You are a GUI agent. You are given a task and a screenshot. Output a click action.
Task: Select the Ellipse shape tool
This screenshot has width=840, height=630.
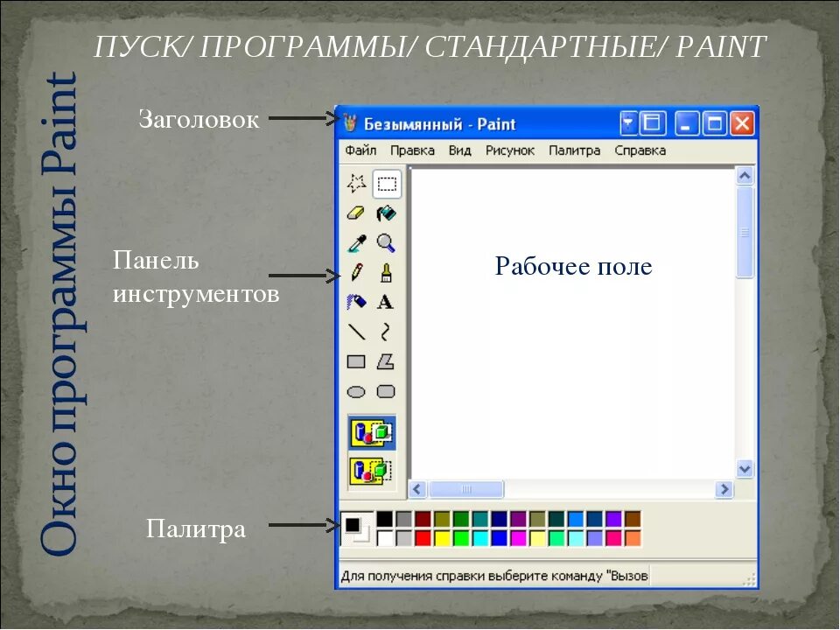356,392
